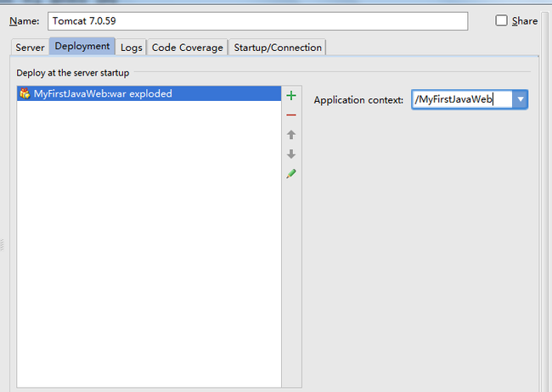Click the MyFirstJavaWeb artifact gift icon
The width and height of the screenshot is (552, 392).
point(25,93)
